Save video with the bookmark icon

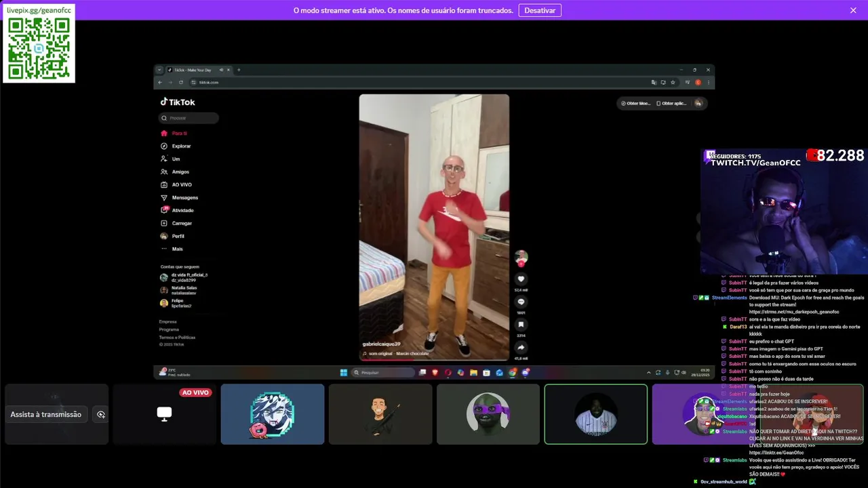[521, 325]
